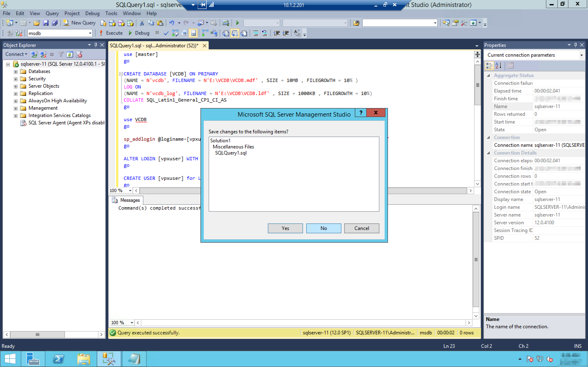Toggle Results to Text mode
The height and width of the screenshot is (367, 588).
(226, 33)
